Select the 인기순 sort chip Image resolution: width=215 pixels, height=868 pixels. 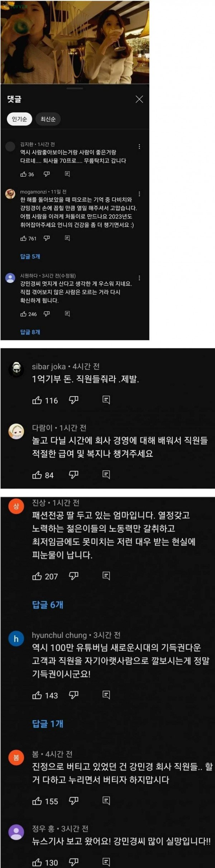(x=19, y=119)
